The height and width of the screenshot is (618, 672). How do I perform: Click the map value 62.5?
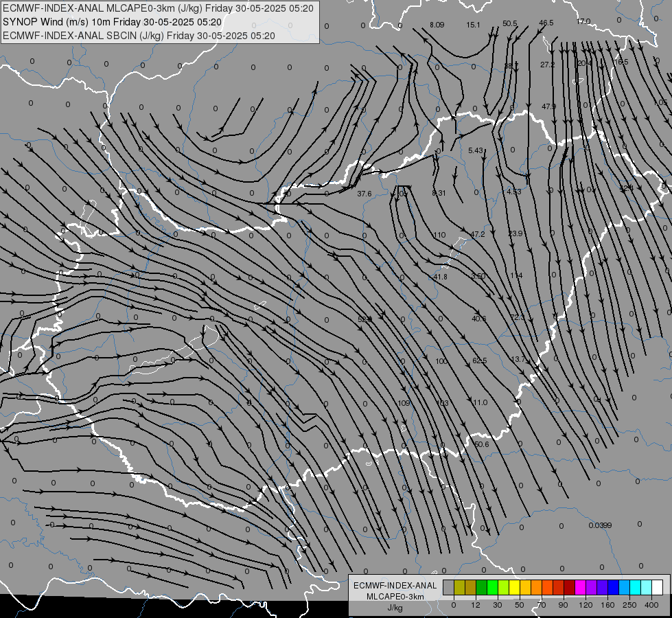point(480,360)
